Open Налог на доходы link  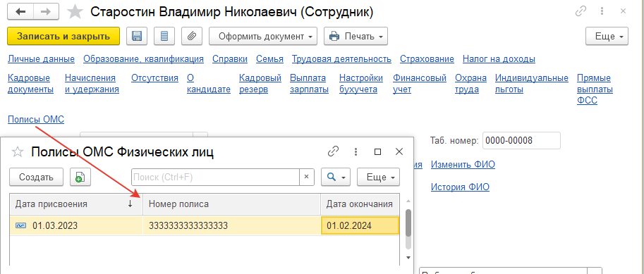click(499, 59)
